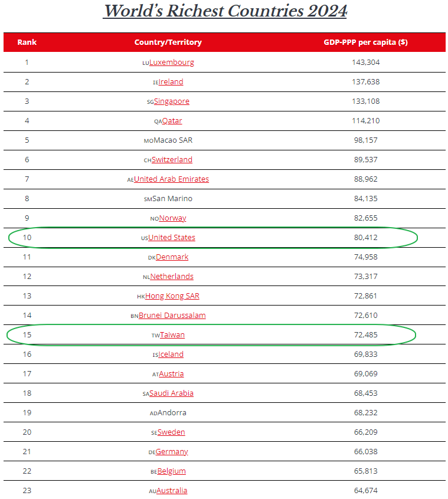Screen dimensions: 448x499
Task: Follow the Netherlands link
Action: click(172, 277)
